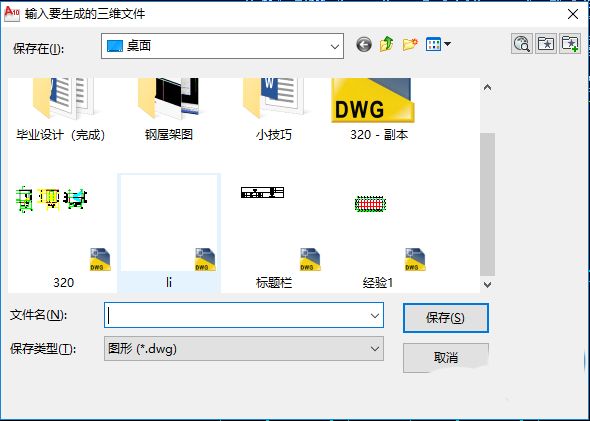Open the 保存类型 file type dropdown
Screen dimensions: 590x421
244,349
